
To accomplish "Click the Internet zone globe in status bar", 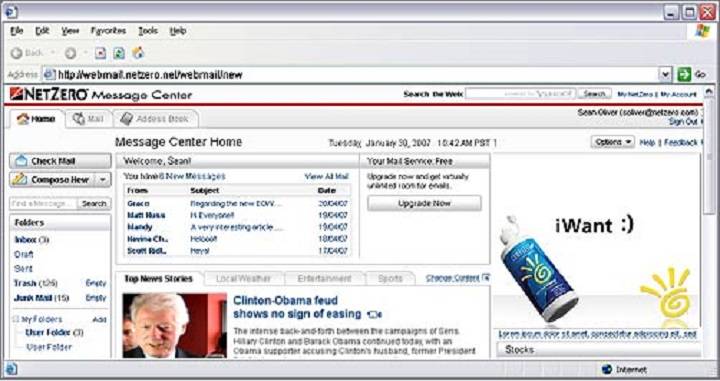I will click(607, 369).
